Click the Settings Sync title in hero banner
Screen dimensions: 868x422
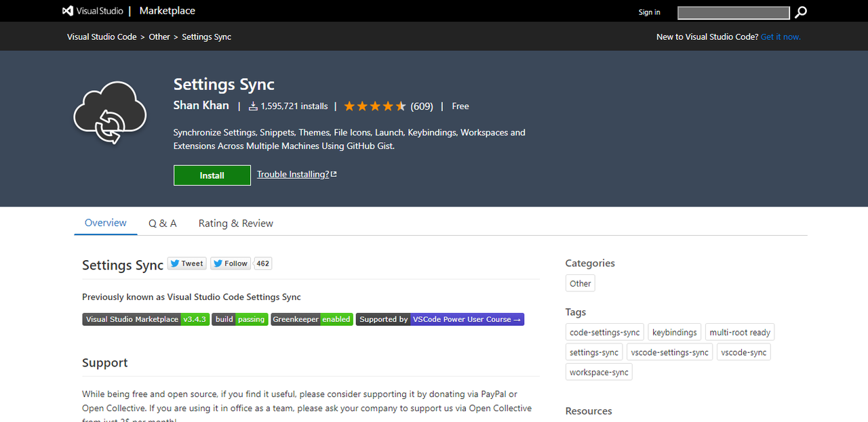[x=224, y=85]
